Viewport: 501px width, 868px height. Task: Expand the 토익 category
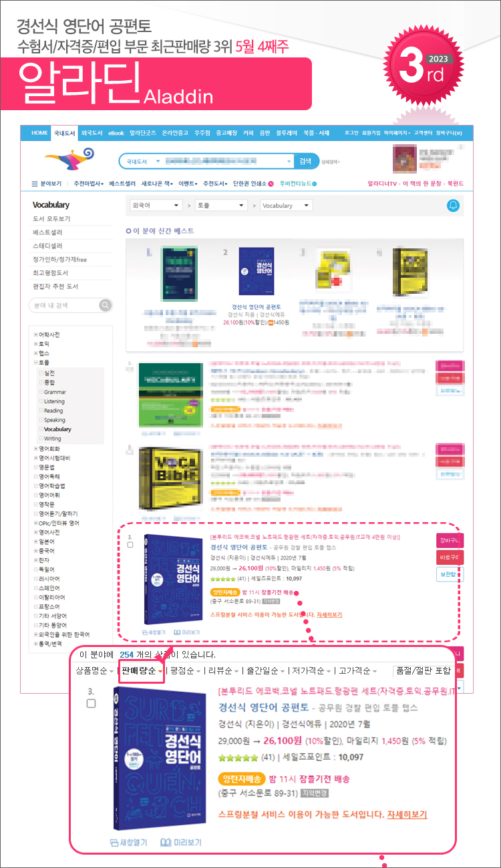(x=36, y=344)
